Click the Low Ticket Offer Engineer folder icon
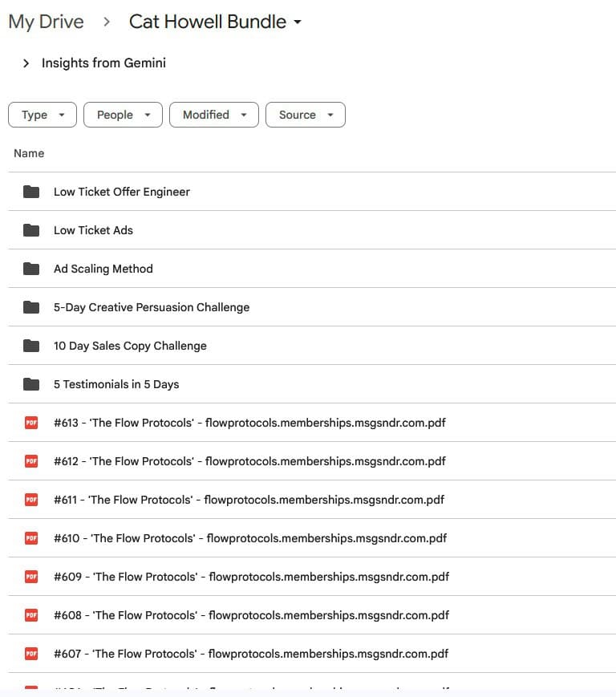This screenshot has height=697, width=616. 31,192
